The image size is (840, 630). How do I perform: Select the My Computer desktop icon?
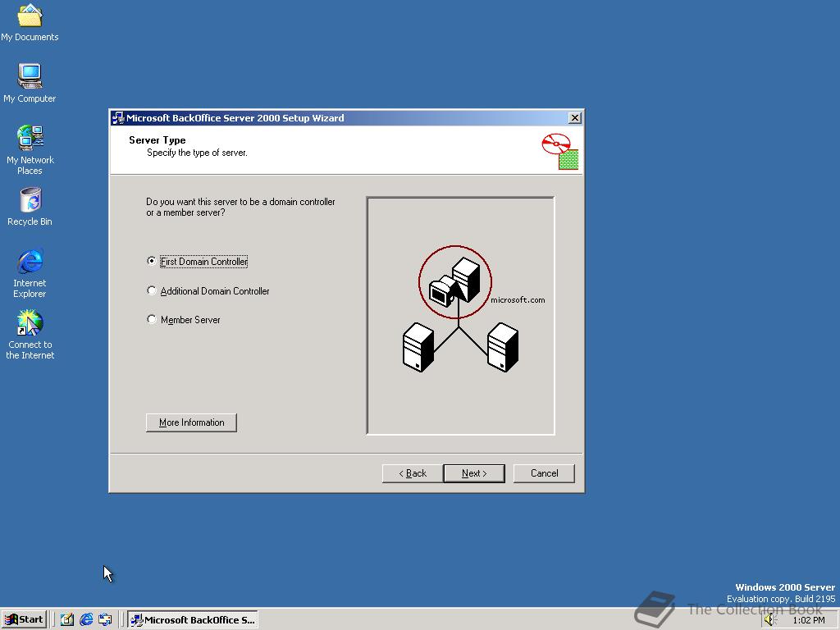pyautogui.click(x=30, y=83)
